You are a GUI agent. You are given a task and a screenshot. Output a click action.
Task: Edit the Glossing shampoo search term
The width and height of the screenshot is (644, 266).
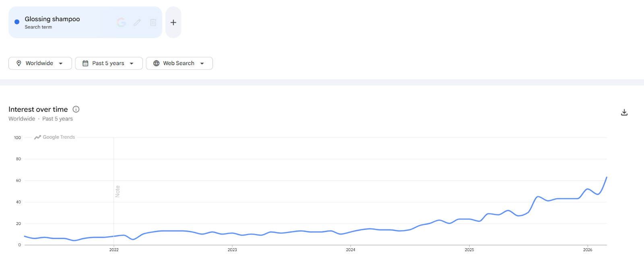137,23
